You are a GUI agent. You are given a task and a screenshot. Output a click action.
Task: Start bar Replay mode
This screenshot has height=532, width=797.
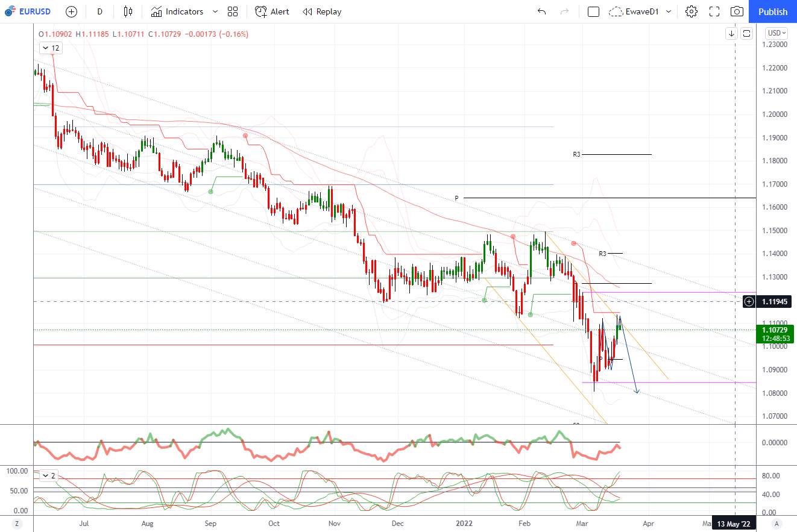[x=322, y=11]
